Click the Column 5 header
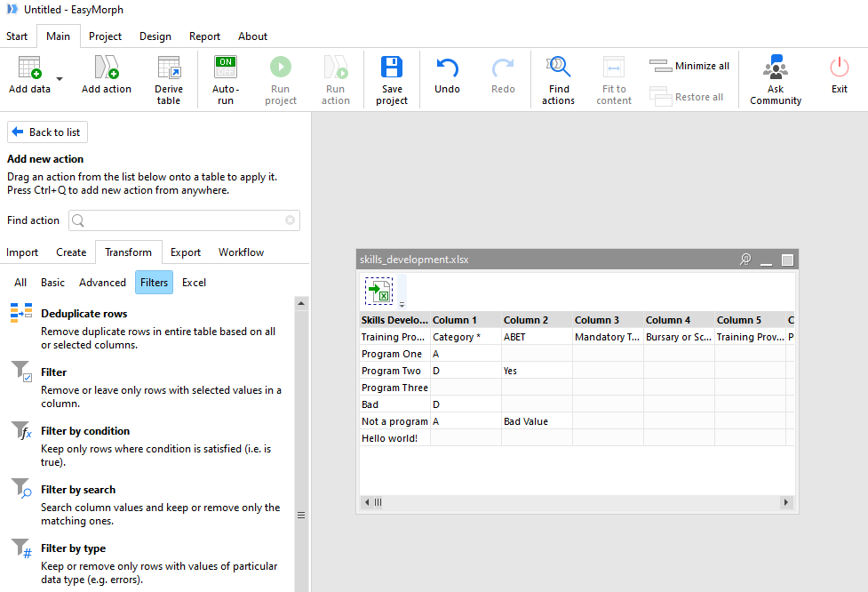Viewport: 868px width, 592px height. 750,320
